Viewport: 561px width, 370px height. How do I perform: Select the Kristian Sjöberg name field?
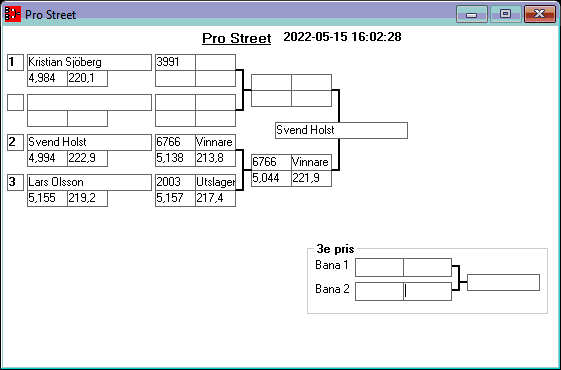(x=89, y=62)
